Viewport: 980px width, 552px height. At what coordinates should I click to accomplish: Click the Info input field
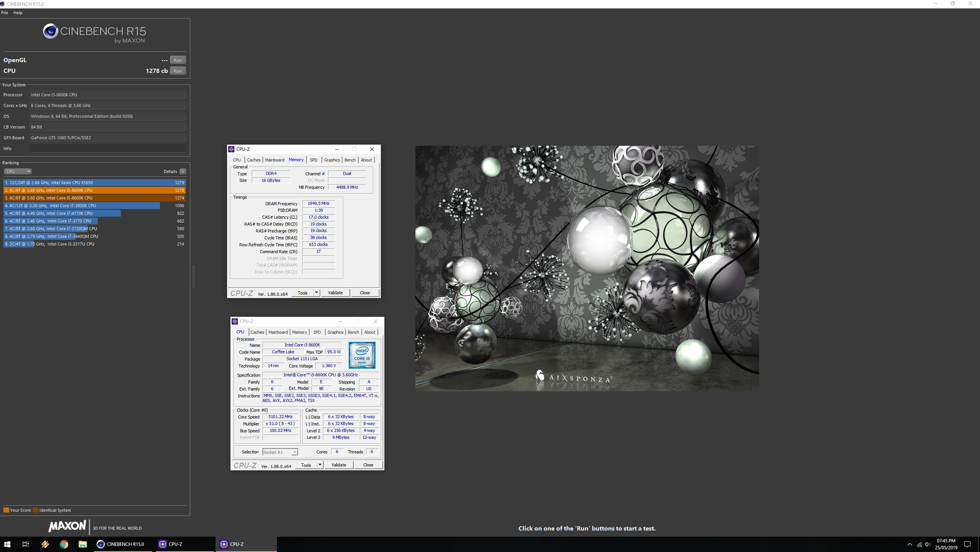[x=107, y=148]
